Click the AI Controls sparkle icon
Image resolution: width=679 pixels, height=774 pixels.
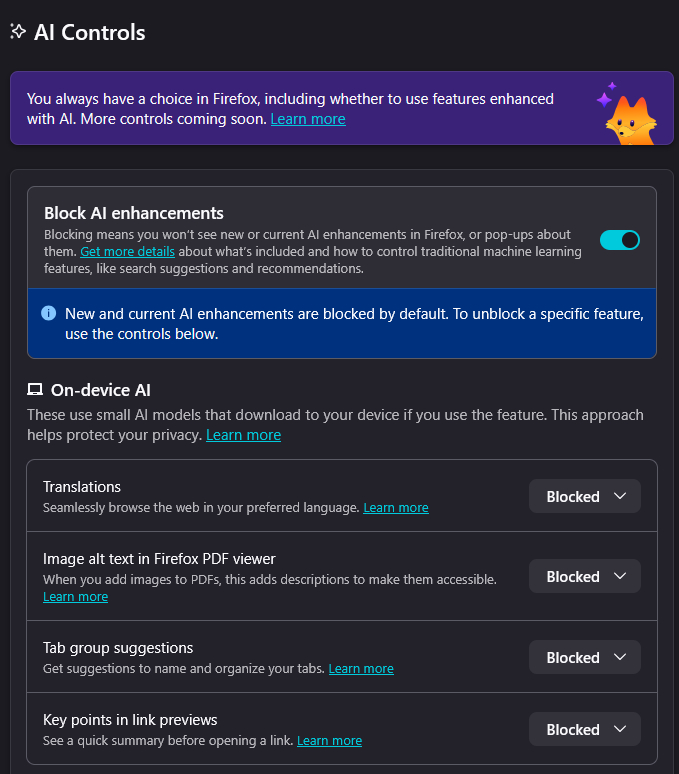click(17, 31)
